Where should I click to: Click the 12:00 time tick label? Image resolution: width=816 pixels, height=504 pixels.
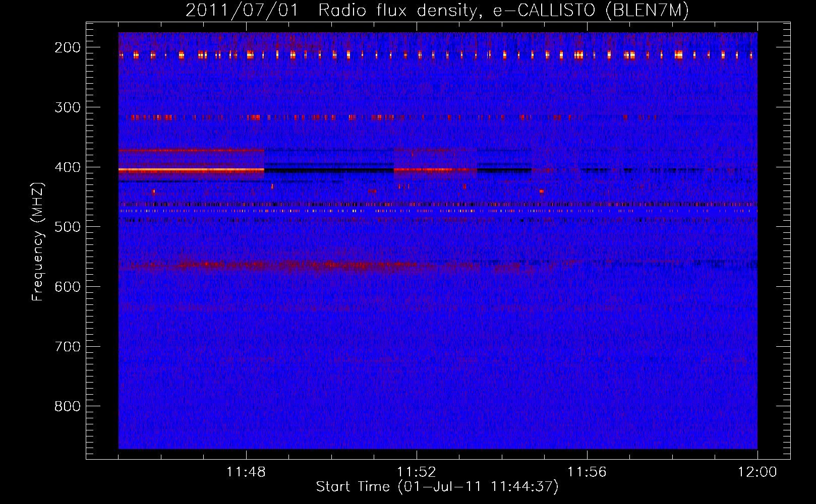click(757, 472)
